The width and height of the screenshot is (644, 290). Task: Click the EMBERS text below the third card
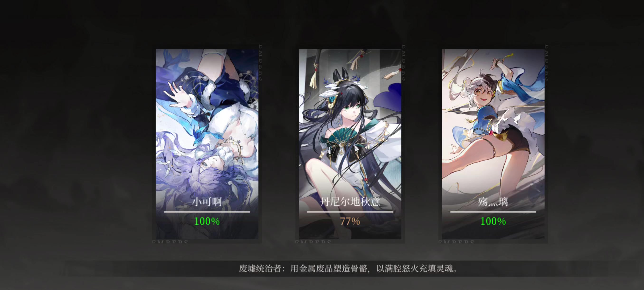tap(456, 242)
